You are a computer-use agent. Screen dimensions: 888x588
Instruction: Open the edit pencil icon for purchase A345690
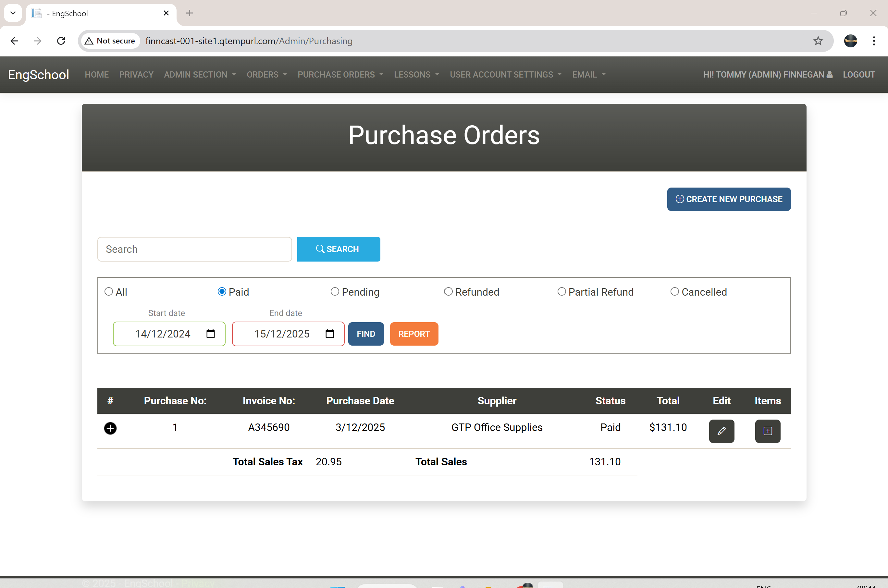[x=721, y=431]
